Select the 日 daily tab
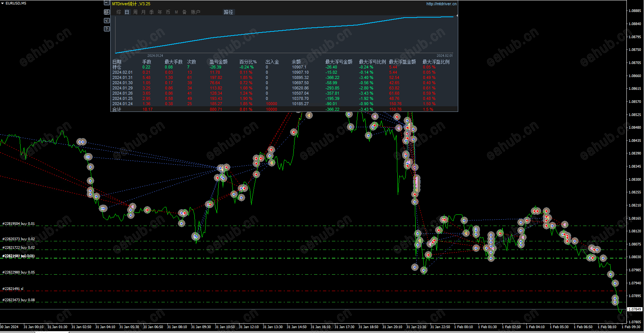 pos(127,12)
